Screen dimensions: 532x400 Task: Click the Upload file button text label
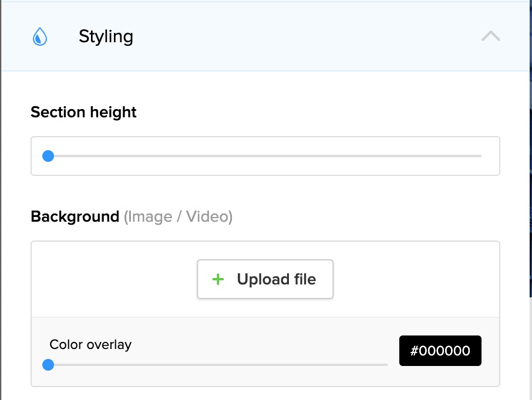tap(276, 279)
